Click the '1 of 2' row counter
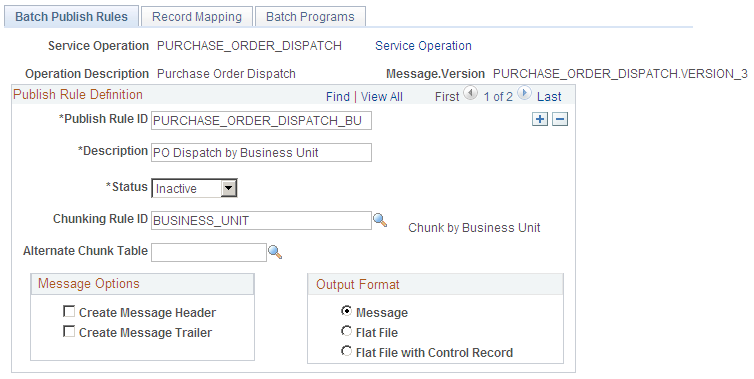The width and height of the screenshot is (754, 379). [498, 97]
